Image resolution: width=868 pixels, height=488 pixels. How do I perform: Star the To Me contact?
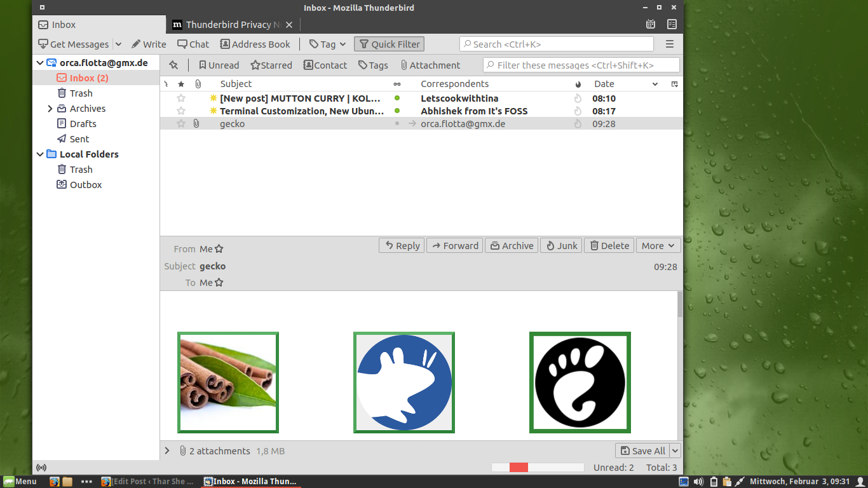click(x=219, y=283)
